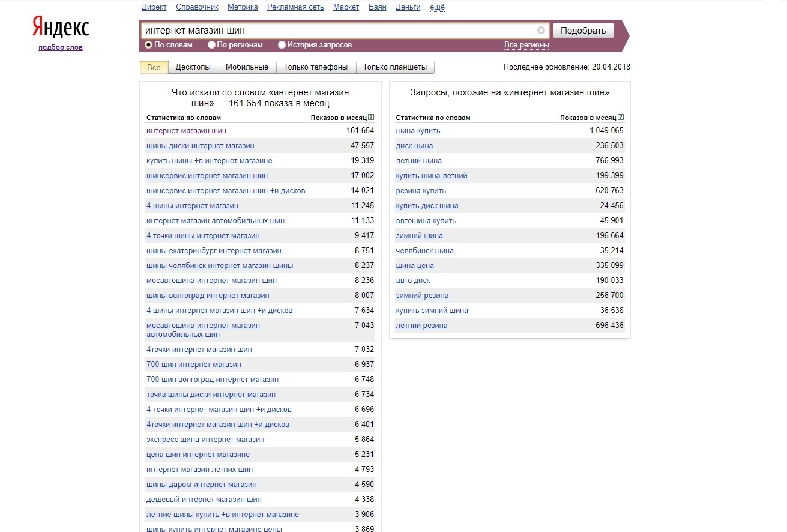The width and height of the screenshot is (787, 532).
Task: Switch to the 'Только телефоны' tab
Action: pyautogui.click(x=316, y=67)
